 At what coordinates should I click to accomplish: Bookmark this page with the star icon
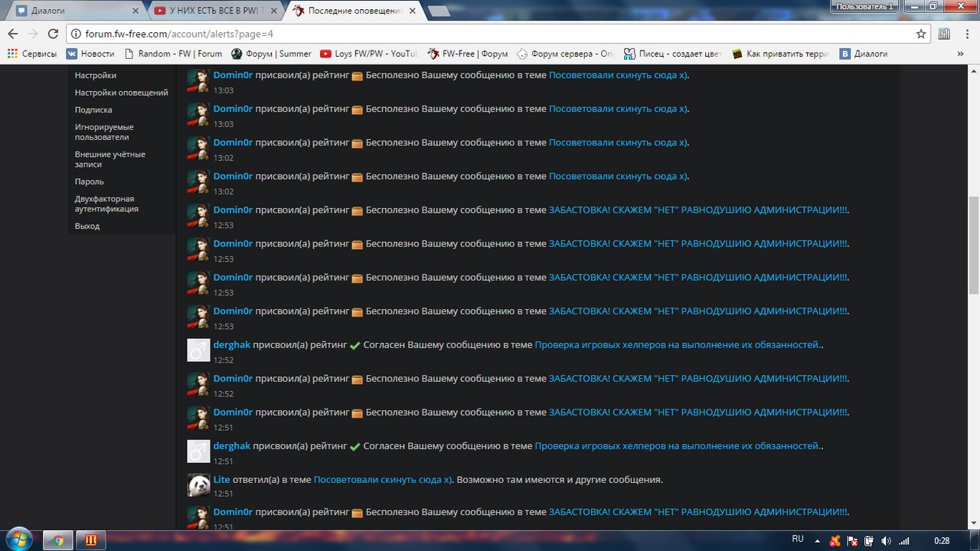pos(921,34)
